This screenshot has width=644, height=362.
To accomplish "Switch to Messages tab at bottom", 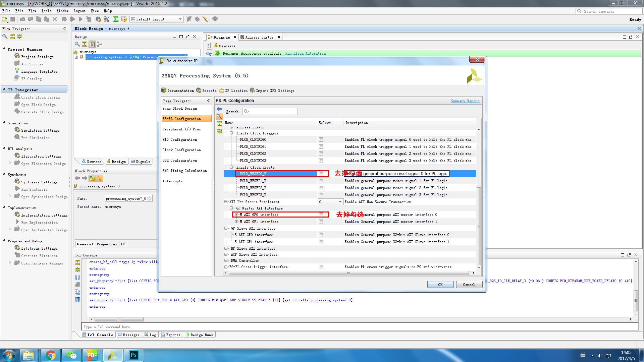I will 129,335.
